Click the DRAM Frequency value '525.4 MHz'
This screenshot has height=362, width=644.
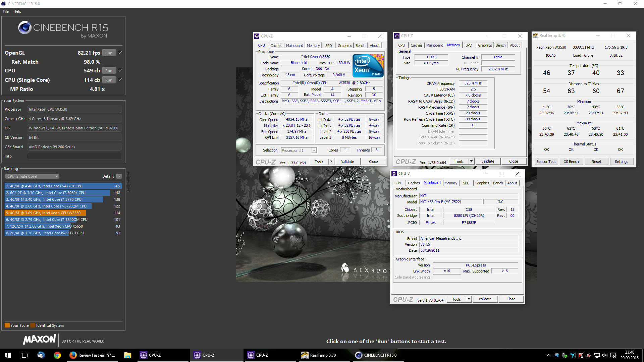click(473, 83)
